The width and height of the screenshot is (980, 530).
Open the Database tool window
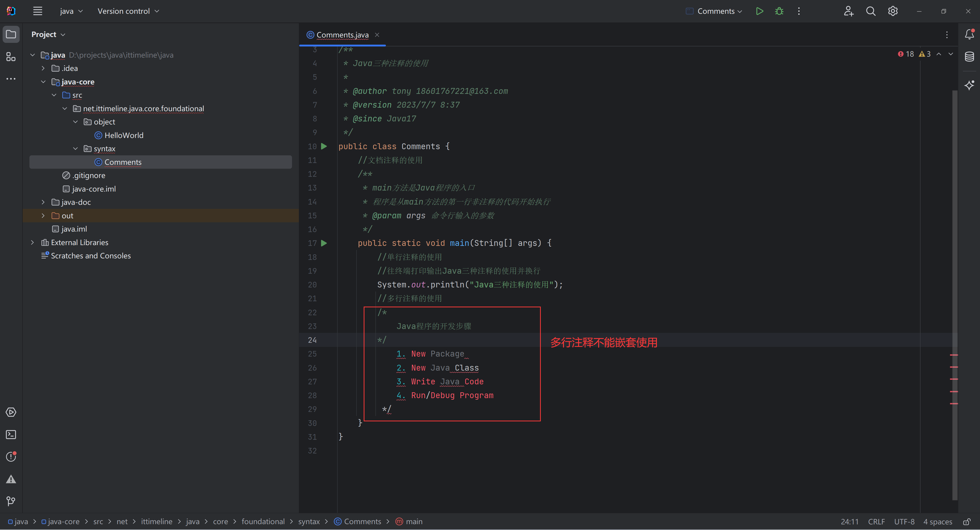(969, 57)
